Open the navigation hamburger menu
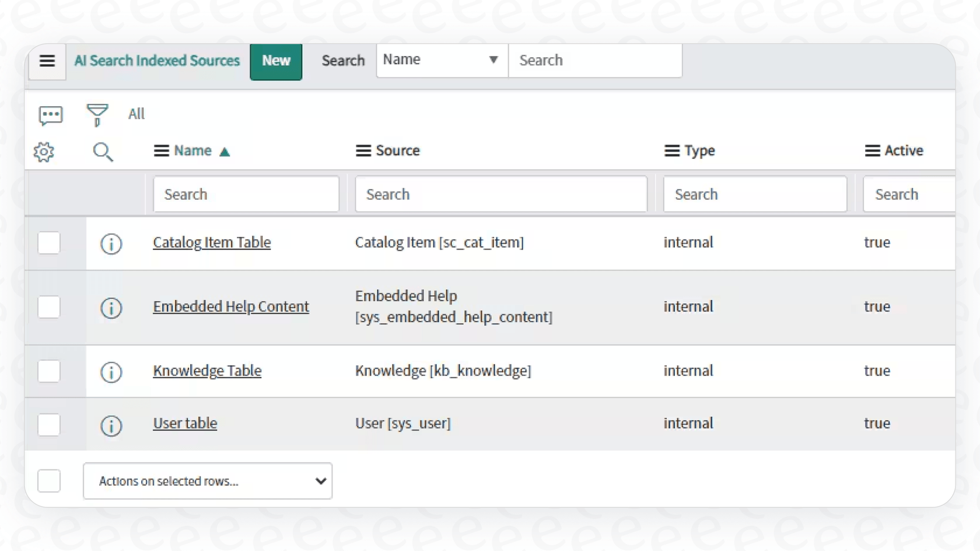This screenshot has width=980, height=551. point(47,61)
